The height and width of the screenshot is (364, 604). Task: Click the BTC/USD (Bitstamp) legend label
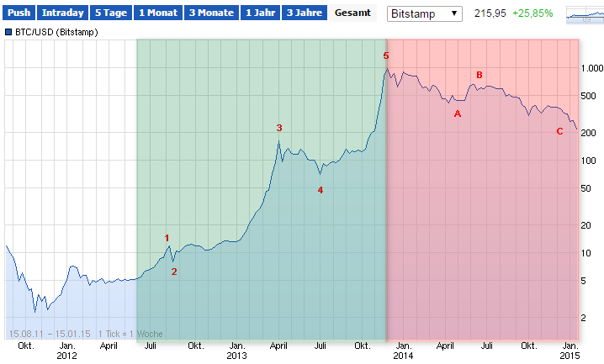(56, 32)
